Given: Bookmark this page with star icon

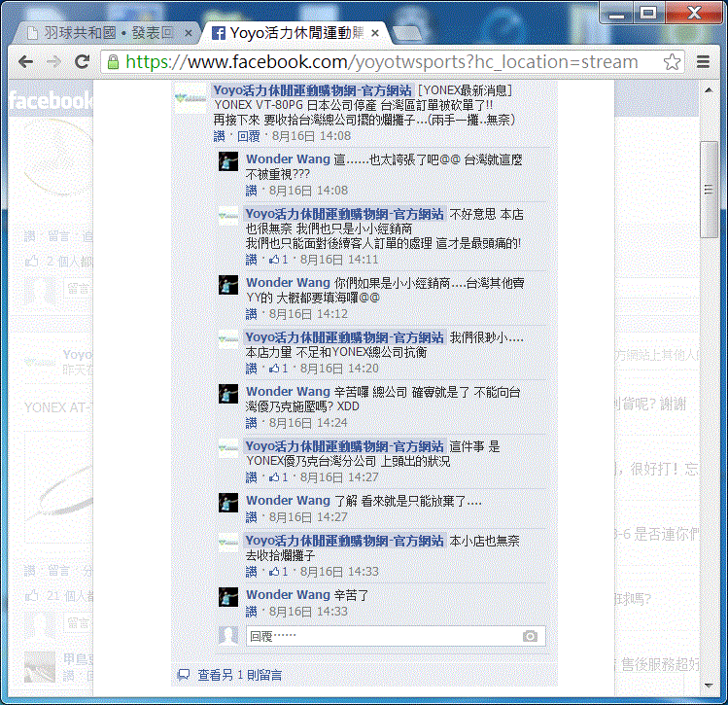Looking at the screenshot, I should [x=672, y=61].
